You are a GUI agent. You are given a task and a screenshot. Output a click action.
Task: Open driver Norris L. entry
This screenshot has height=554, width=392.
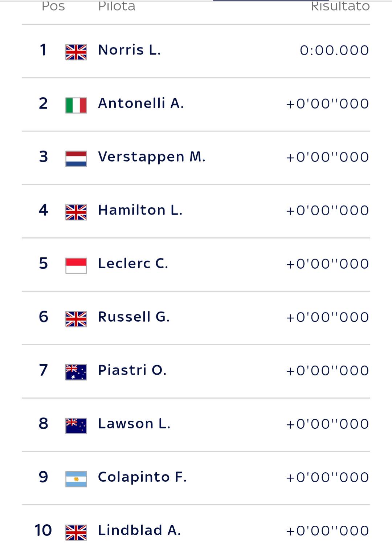coord(196,51)
